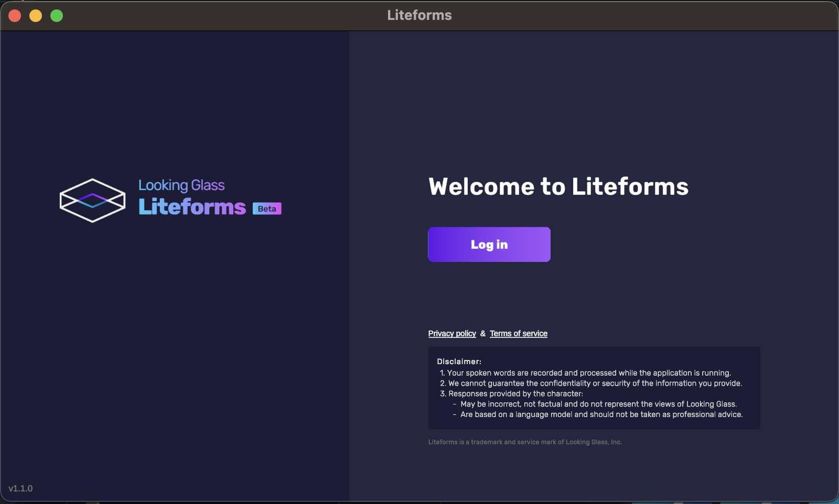Maximize the Liteforms window with green button
Viewport: 839px width, 504px height.
(x=57, y=16)
